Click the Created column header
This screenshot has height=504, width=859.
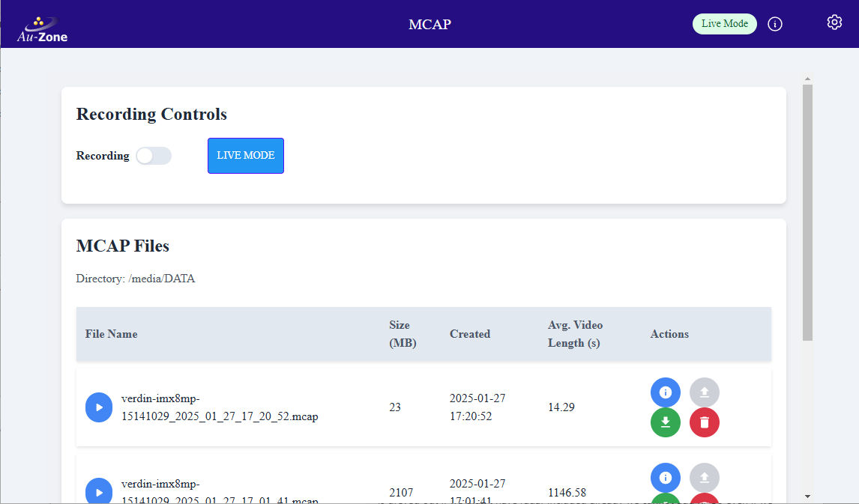point(470,334)
